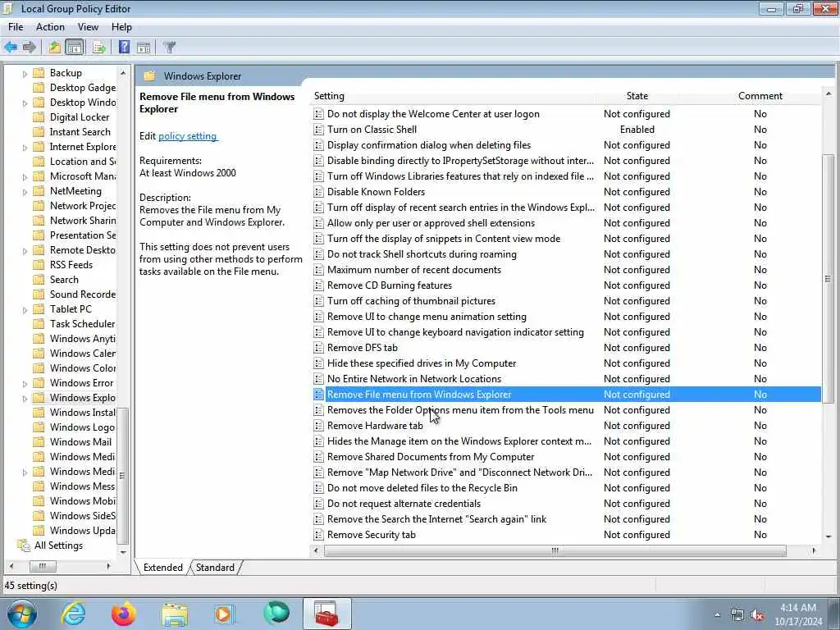The image size is (840, 630).
Task: Select 'Do not request alternate credentials' setting
Action: (404, 504)
